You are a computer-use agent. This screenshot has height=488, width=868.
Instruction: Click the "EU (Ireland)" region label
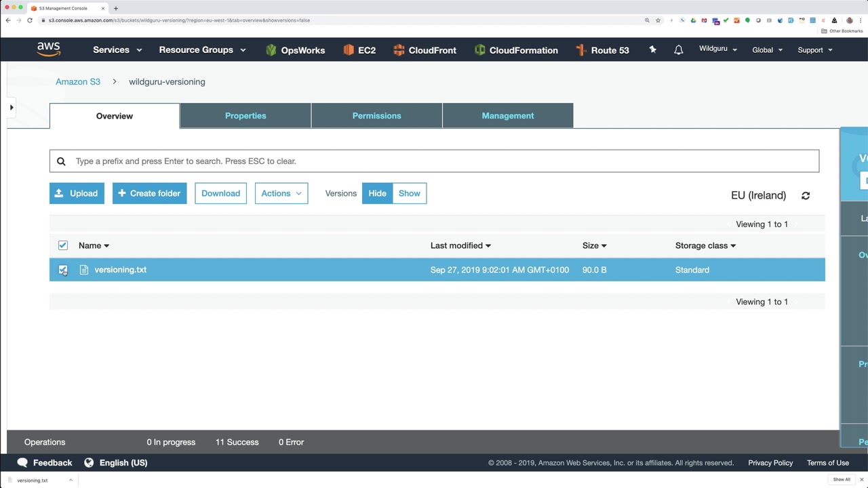[758, 195]
